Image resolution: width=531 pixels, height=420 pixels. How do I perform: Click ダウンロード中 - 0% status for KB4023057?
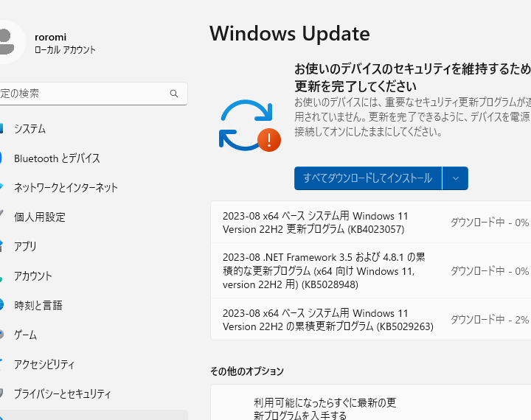point(490,223)
